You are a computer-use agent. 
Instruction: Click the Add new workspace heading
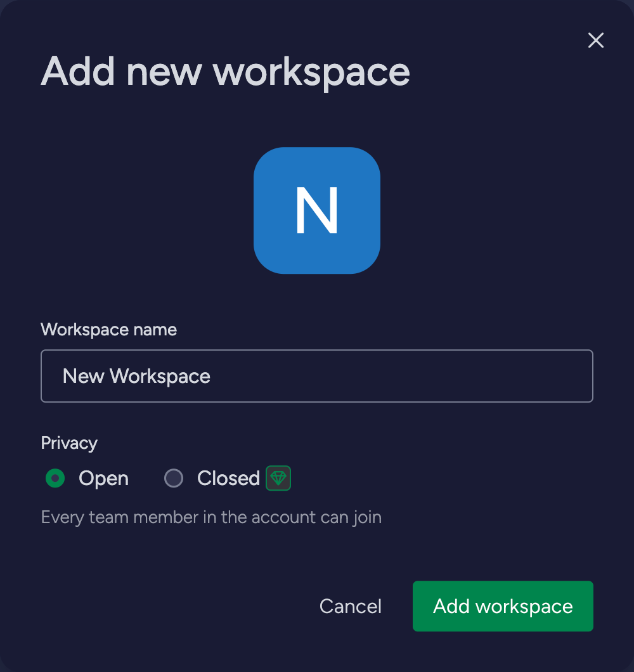(226, 72)
